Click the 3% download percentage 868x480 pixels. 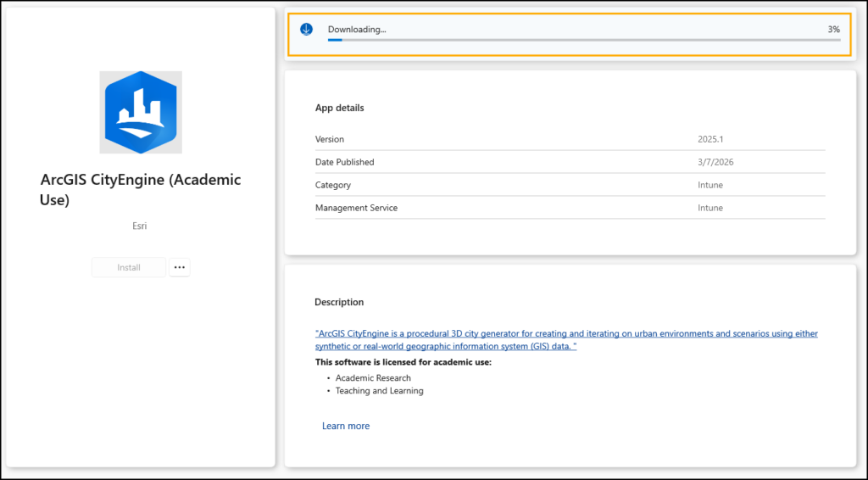click(833, 30)
